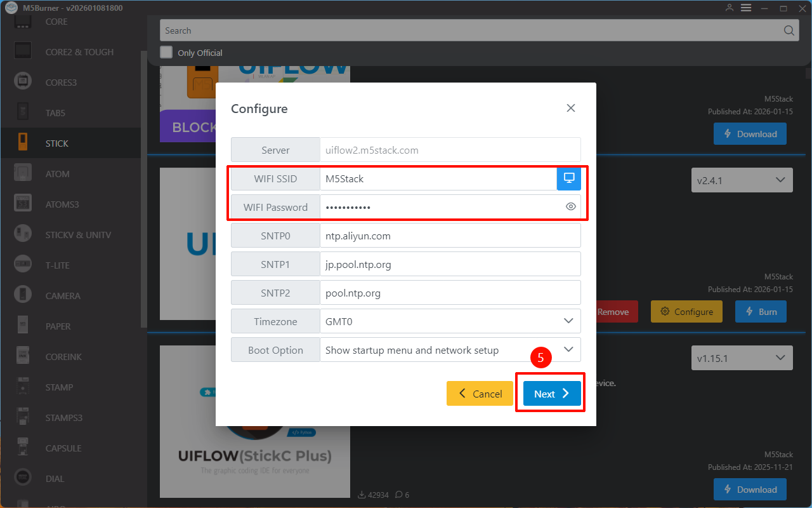Click the SNTP0 server input field
812x508 pixels.
[449, 236]
